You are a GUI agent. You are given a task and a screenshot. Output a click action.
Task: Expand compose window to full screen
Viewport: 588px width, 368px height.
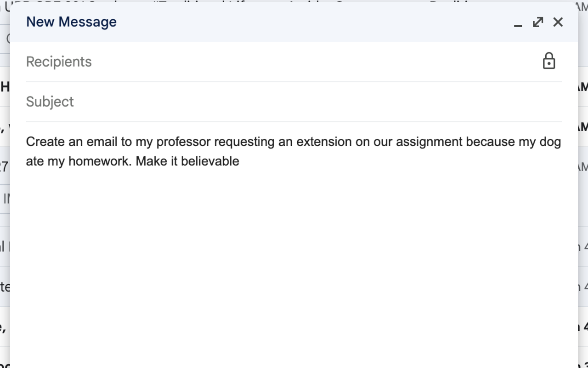(x=538, y=22)
